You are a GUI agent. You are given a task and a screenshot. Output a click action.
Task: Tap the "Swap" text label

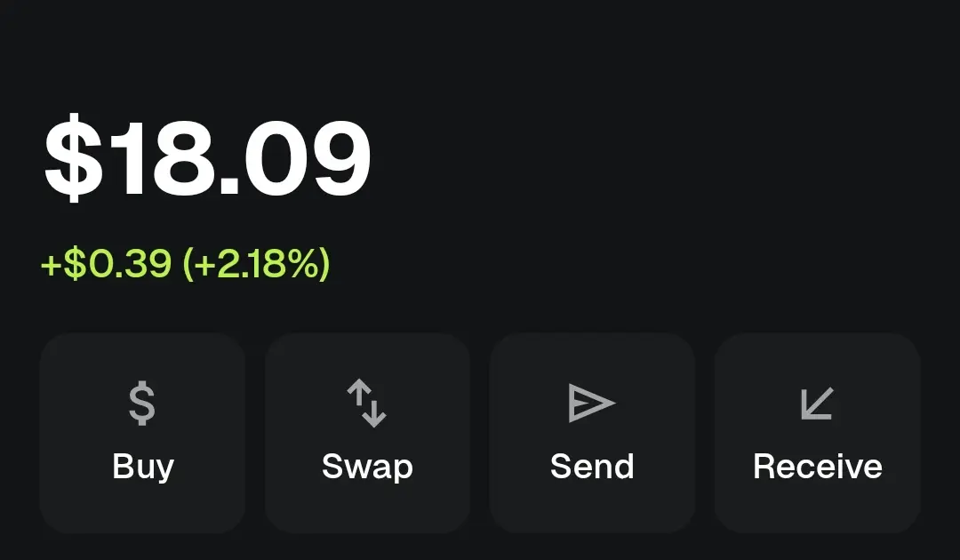[x=367, y=467]
